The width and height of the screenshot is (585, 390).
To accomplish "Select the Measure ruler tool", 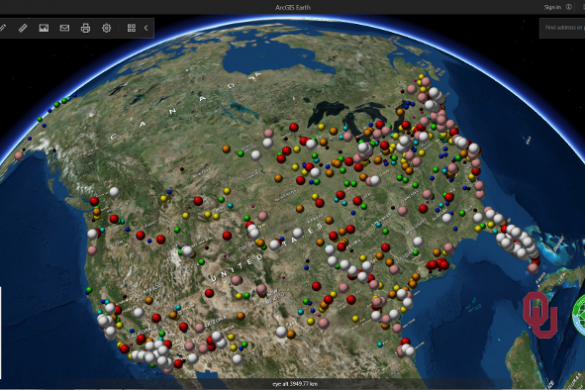I will click(x=23, y=28).
